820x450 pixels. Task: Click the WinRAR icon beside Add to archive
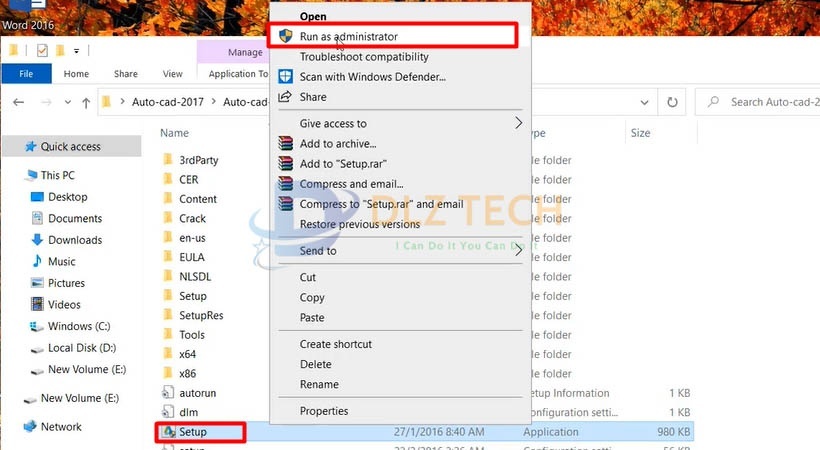[285, 143]
